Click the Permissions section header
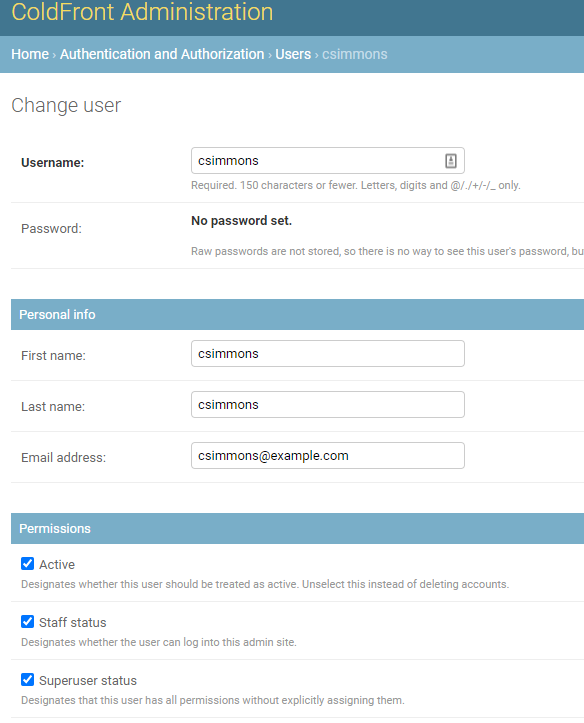The width and height of the screenshot is (584, 723). [x=297, y=528]
